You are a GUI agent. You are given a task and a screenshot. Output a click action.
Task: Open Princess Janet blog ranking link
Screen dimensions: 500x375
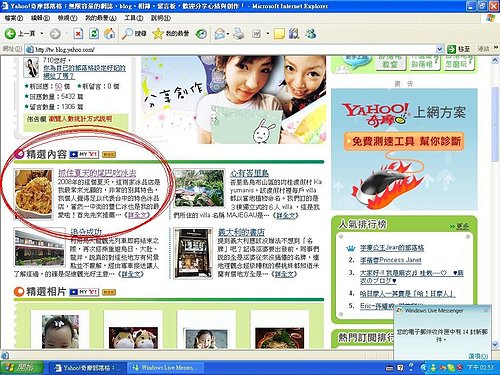coord(390,260)
